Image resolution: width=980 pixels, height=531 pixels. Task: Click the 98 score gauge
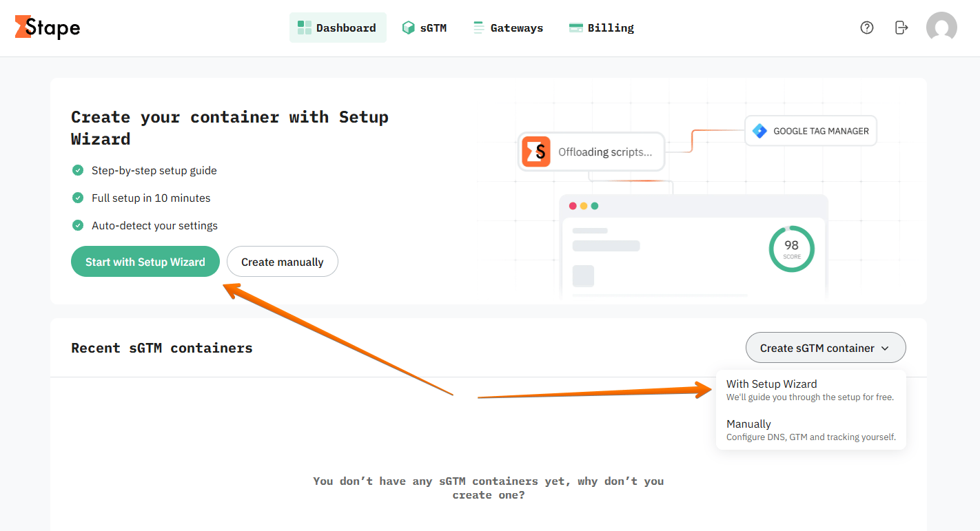pos(792,249)
